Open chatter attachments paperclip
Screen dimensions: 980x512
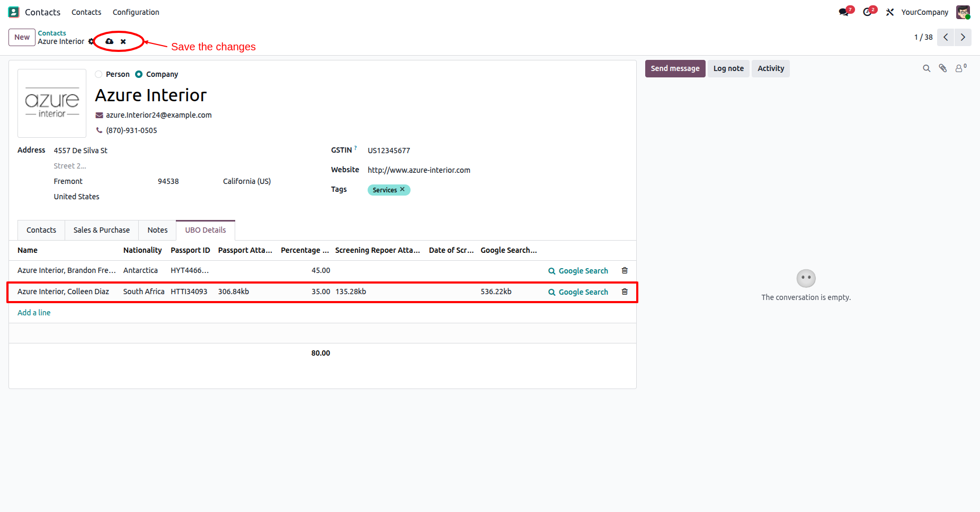943,68
